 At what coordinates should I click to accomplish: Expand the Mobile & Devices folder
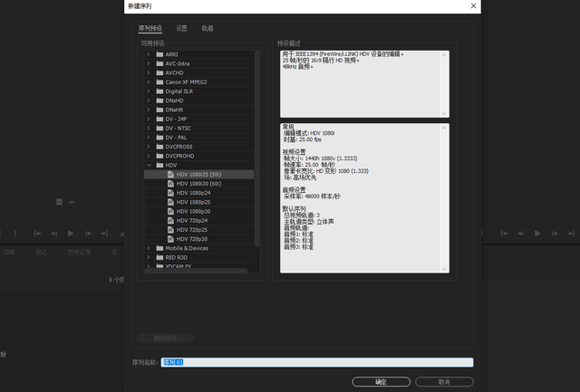click(149, 248)
